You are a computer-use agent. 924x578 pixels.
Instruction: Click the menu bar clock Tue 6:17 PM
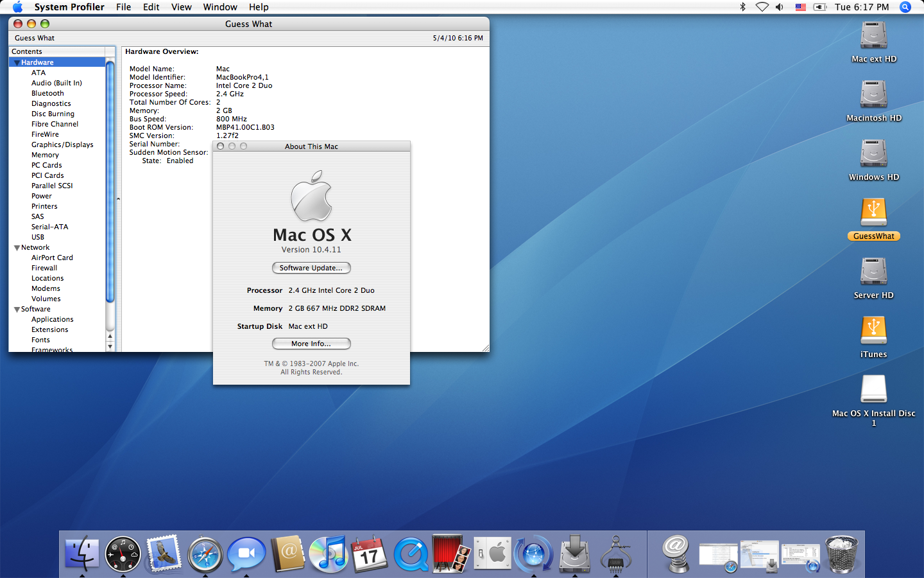pos(862,7)
